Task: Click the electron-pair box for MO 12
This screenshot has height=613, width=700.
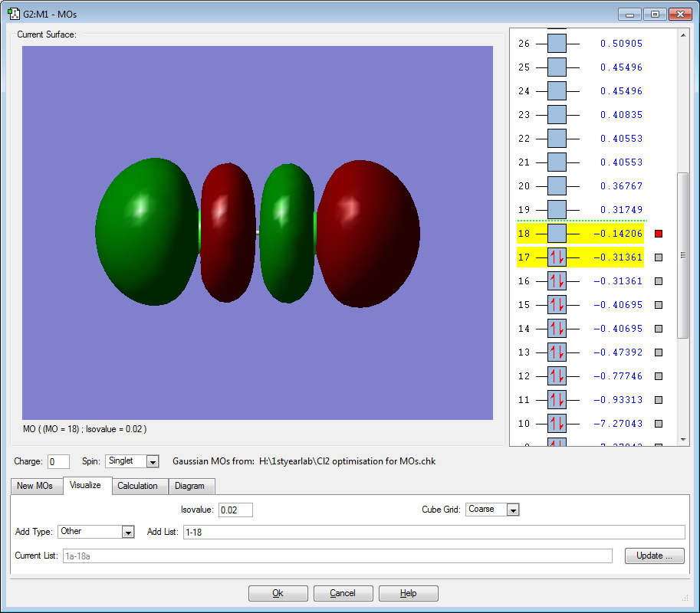Action: tap(557, 376)
